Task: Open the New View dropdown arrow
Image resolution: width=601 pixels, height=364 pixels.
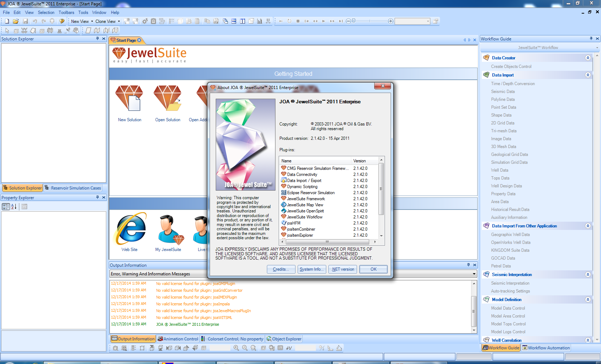Action: click(92, 21)
